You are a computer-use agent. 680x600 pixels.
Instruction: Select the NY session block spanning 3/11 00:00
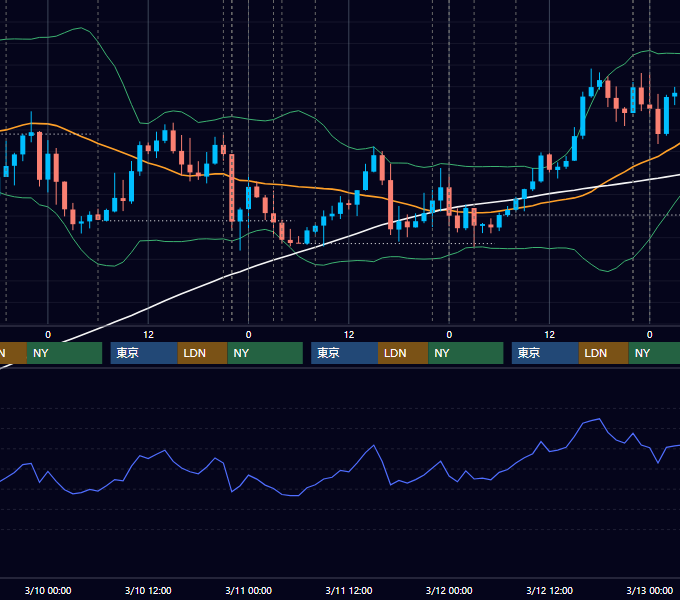[x=265, y=353]
